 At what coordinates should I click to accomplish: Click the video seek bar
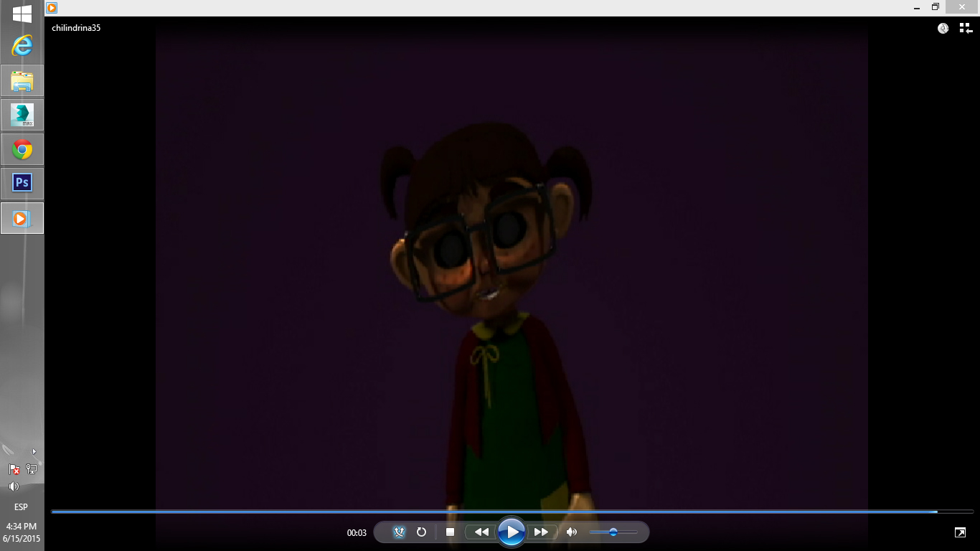coord(512,512)
